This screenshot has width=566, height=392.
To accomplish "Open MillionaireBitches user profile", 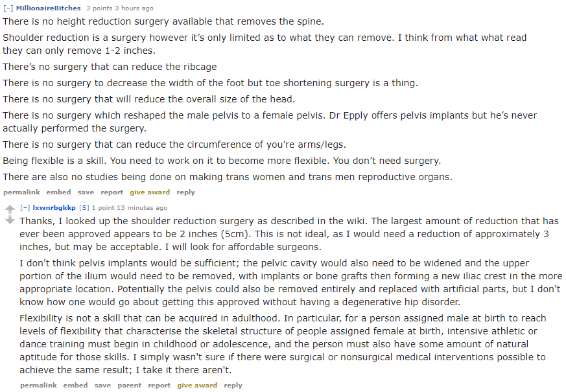I will pyautogui.click(x=49, y=8).
